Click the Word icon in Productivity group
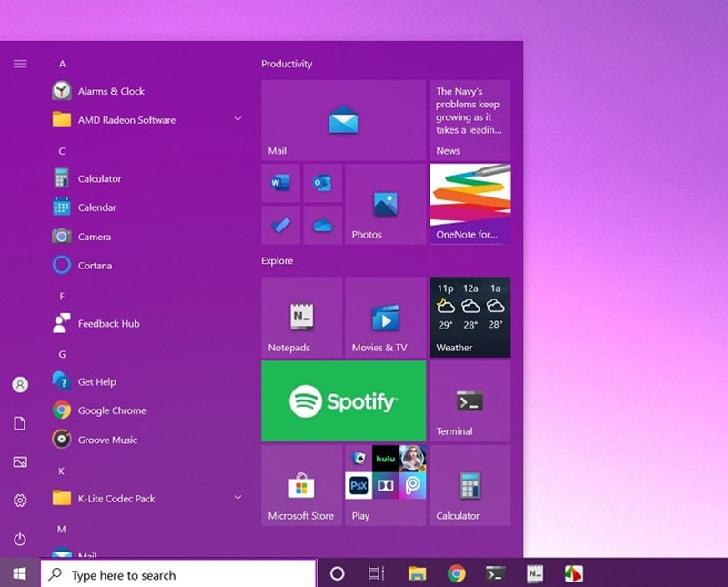The image size is (728, 587). tap(280, 184)
